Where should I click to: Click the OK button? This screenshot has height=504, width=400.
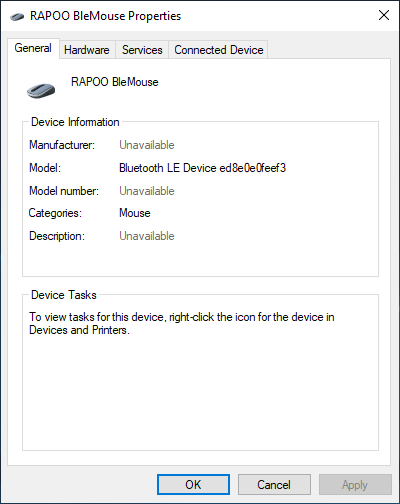click(193, 484)
